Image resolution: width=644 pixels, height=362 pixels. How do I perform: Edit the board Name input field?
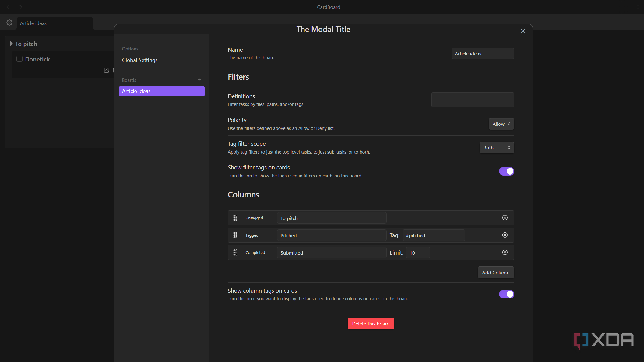point(483,54)
